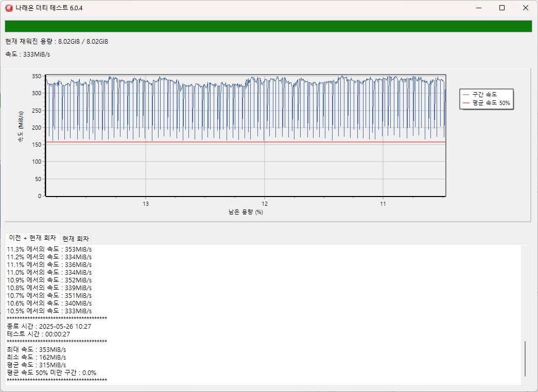Click the Naraeon Dirty Test app icon
538x392 pixels.
[9, 8]
